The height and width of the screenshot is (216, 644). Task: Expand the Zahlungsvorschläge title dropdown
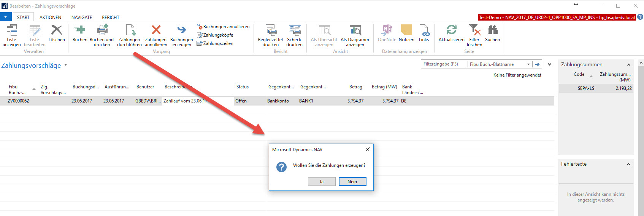tap(65, 65)
